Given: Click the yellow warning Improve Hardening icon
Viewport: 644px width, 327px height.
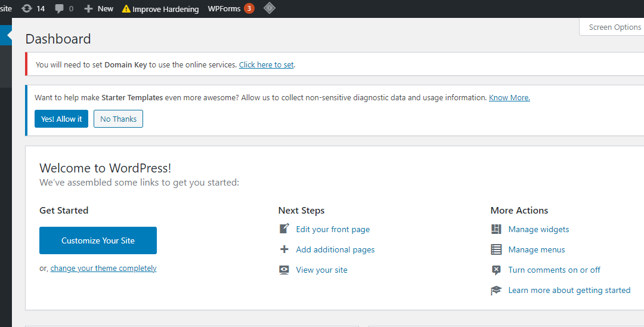Looking at the screenshot, I should [126, 8].
